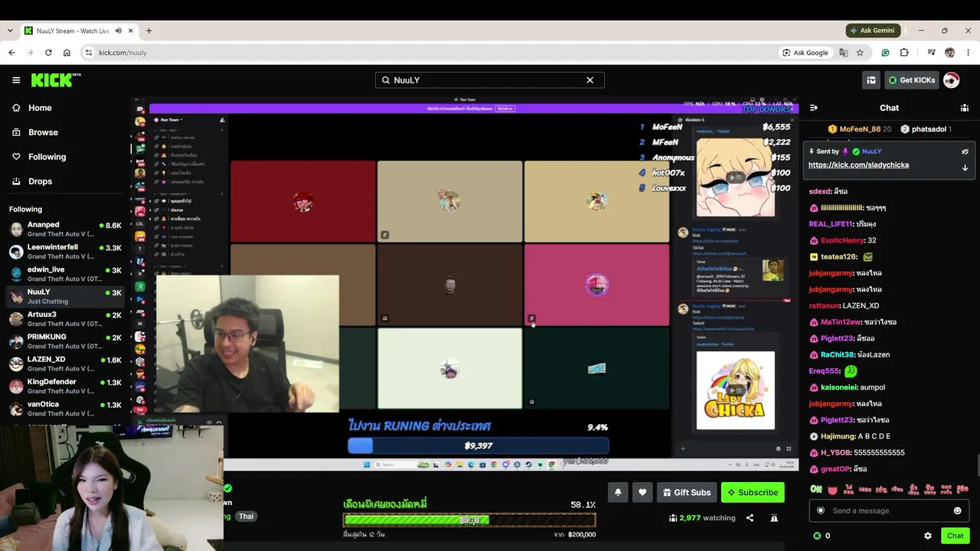Click the blue RUNING donation progress bar
This screenshot has width=980, height=551.
(x=479, y=445)
